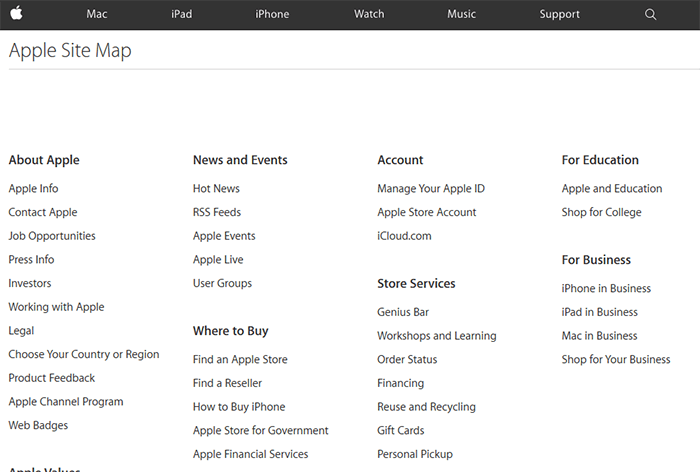This screenshot has height=472, width=700.
Task: Go to iPhone in the top navigation
Action: coord(272,14)
